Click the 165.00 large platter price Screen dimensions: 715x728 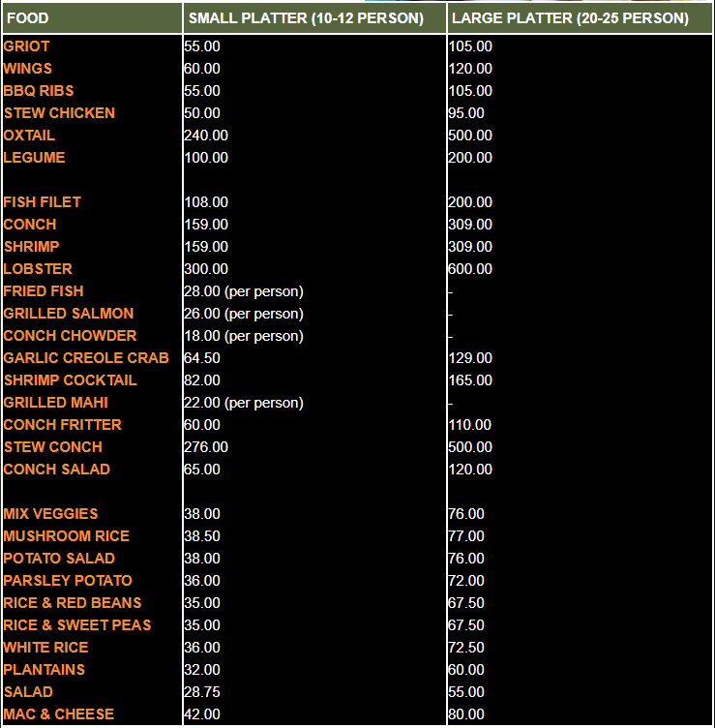(x=470, y=380)
